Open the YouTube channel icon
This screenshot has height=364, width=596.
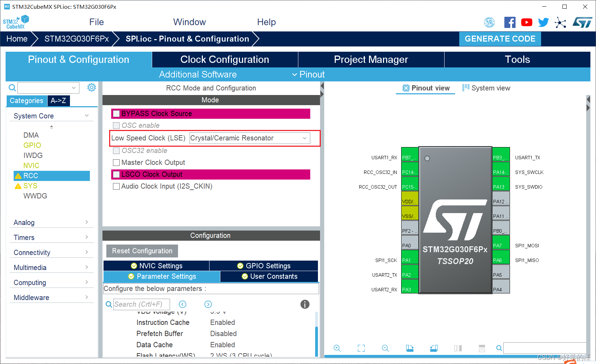coord(526,22)
